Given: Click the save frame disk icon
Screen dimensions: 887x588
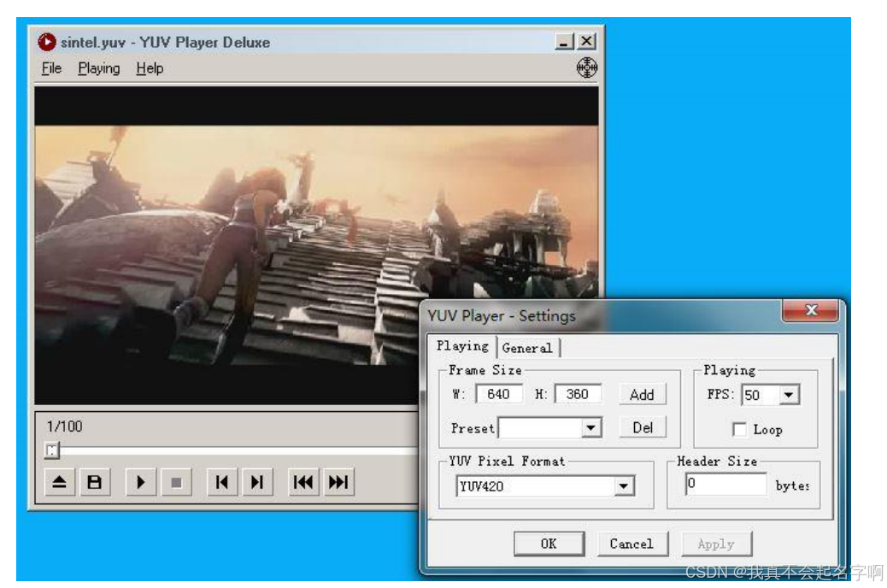Looking at the screenshot, I should click(x=95, y=482).
